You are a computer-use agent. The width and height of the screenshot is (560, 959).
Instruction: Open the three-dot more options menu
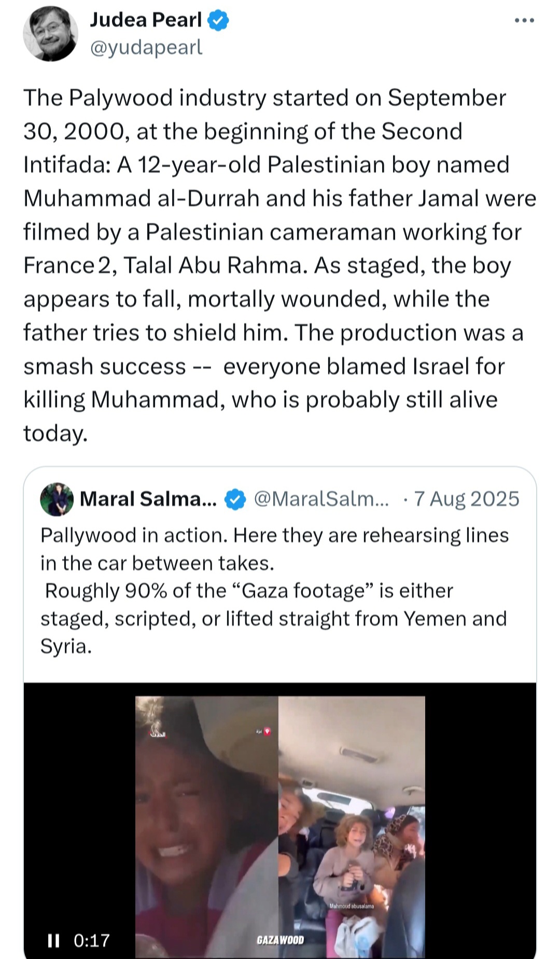pyautogui.click(x=524, y=20)
